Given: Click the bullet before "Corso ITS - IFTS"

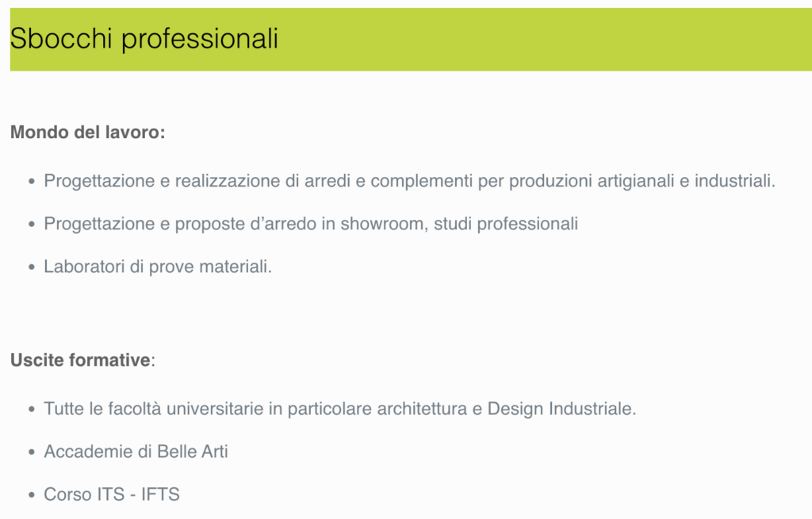Looking at the screenshot, I should [x=32, y=495].
